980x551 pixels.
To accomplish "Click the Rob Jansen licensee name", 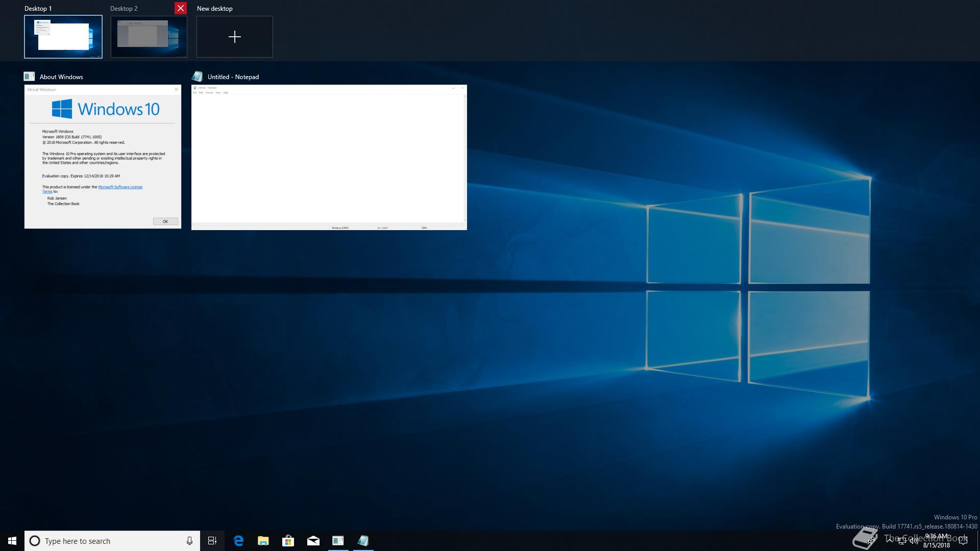I will click(x=57, y=198).
